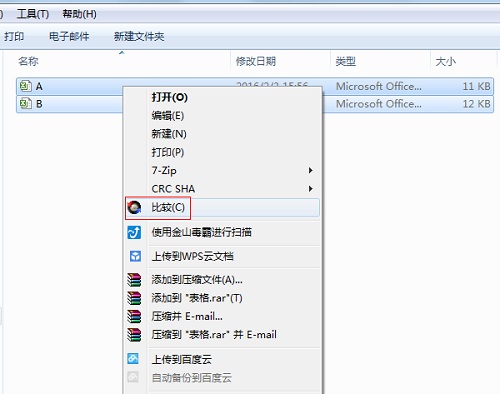Expand the CRC SHA submenu arrow
This screenshot has width=500, height=394.
pos(310,189)
